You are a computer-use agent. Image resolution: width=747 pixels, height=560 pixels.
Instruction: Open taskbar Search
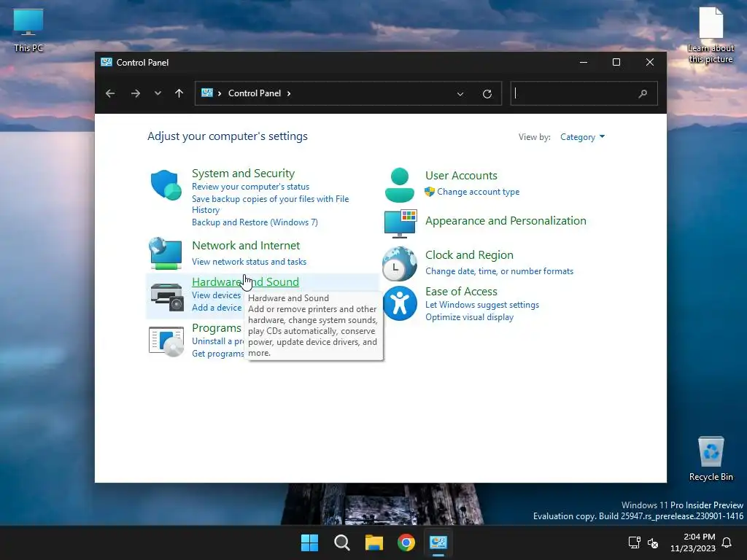pyautogui.click(x=341, y=542)
